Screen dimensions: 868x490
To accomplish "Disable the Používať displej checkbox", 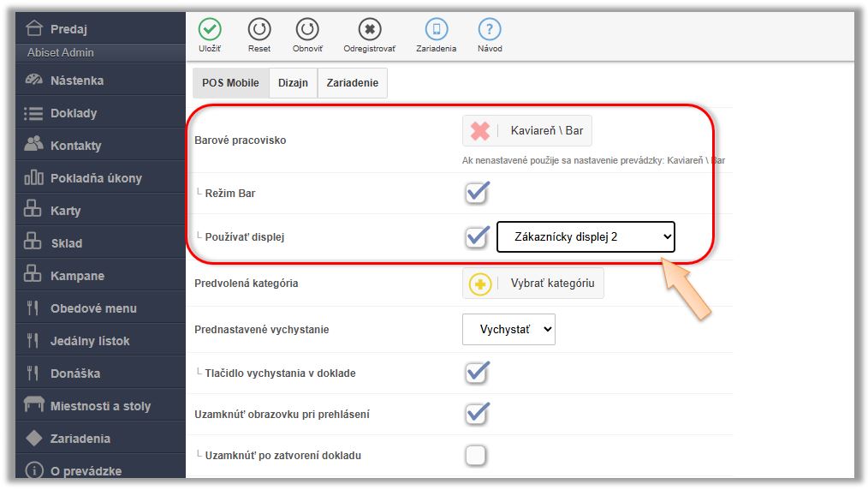I will (x=477, y=236).
